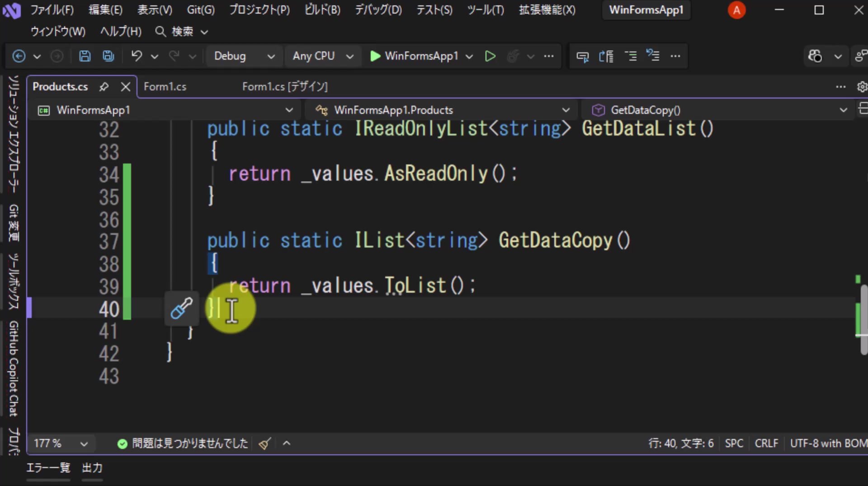This screenshot has height=486, width=868.
Task: Open the 177 % zoom level dropdown
Action: (x=61, y=444)
